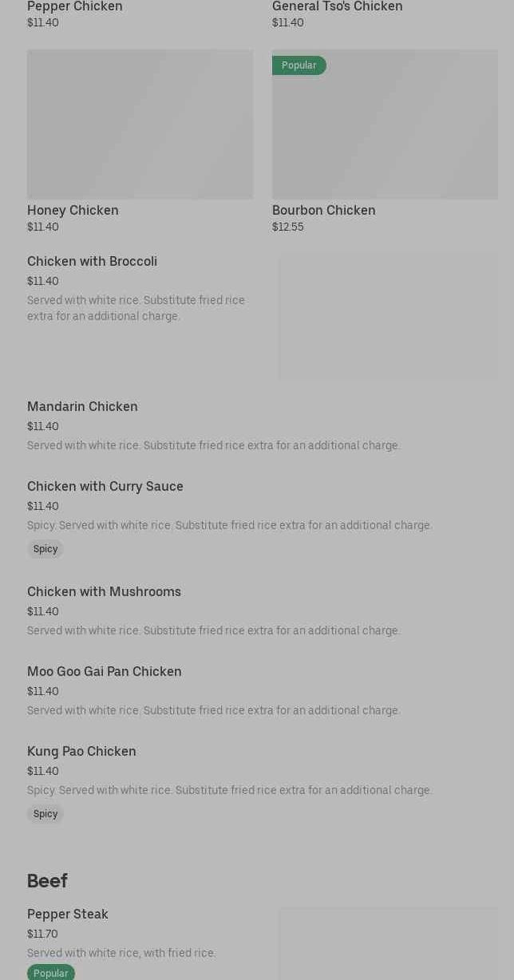Viewport: 514px width, 980px height.
Task: Open the Honey Chicken item photo
Action: tap(140, 124)
